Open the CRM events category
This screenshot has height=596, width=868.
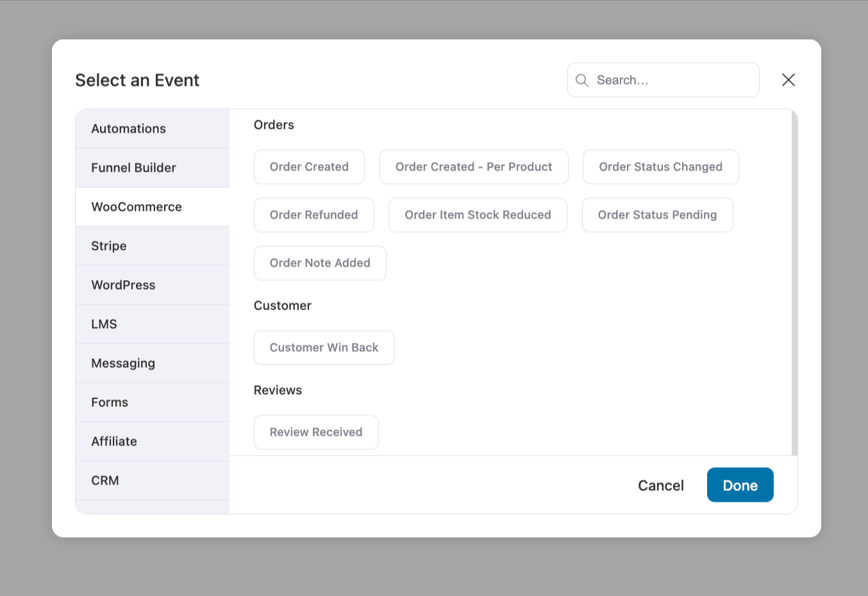click(104, 480)
